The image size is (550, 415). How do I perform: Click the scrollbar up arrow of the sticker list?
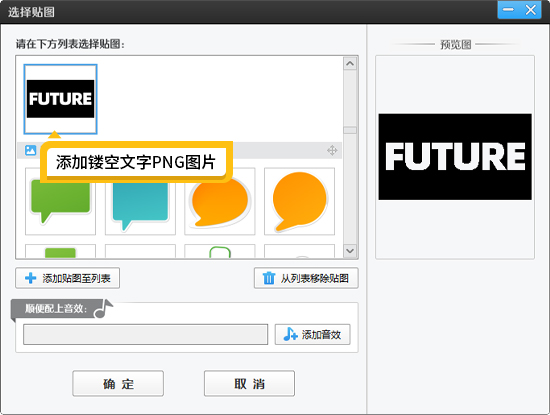pyautogui.click(x=350, y=63)
